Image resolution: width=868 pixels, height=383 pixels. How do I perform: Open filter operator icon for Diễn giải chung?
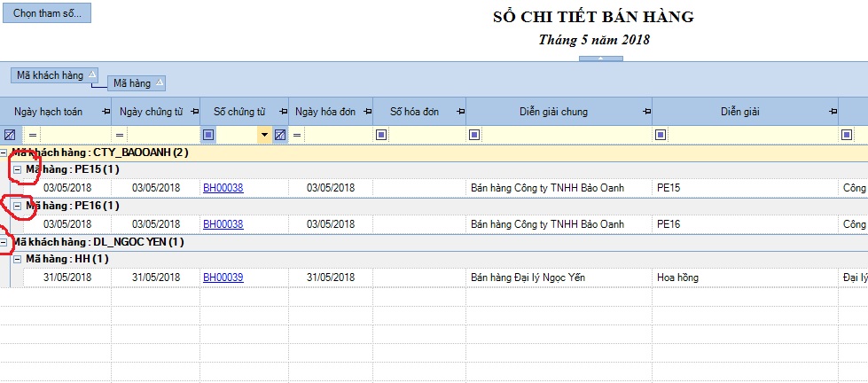474,135
